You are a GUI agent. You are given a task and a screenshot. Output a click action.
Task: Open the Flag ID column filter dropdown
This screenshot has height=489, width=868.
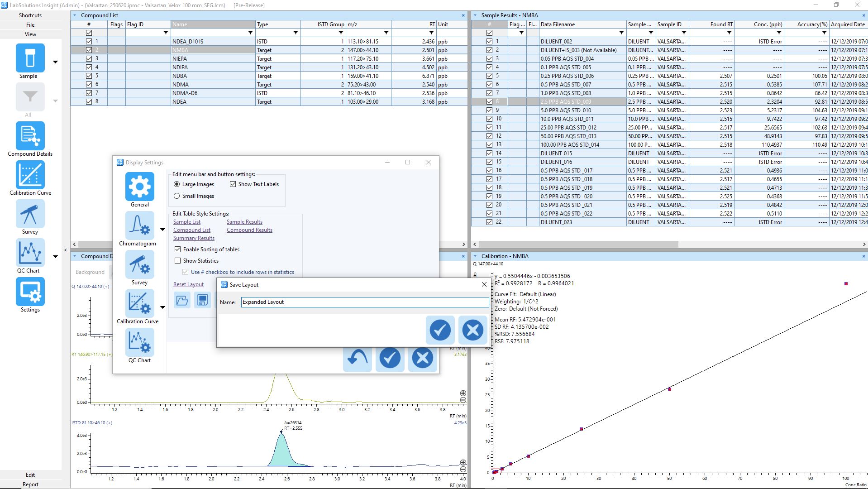coord(166,33)
